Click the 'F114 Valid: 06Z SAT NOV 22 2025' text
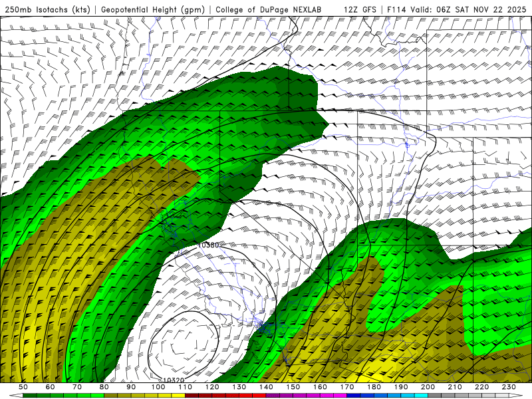532x399 pixels. coord(456,9)
